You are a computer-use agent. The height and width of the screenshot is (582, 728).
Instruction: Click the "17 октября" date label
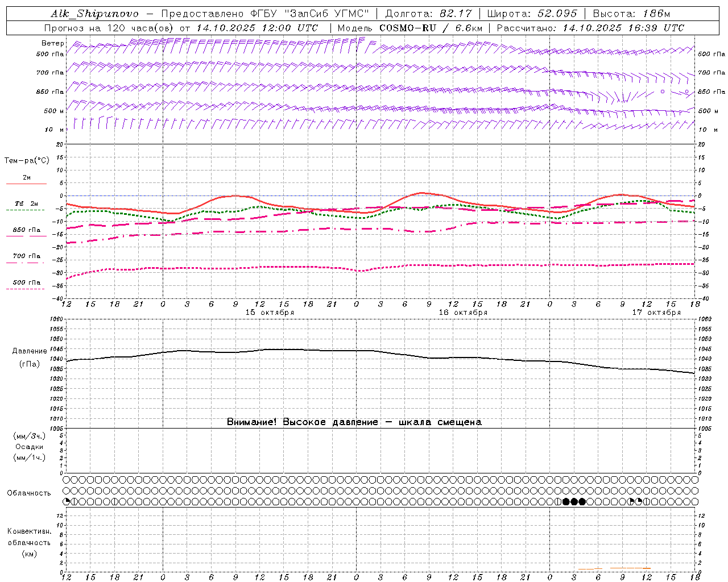656,313
